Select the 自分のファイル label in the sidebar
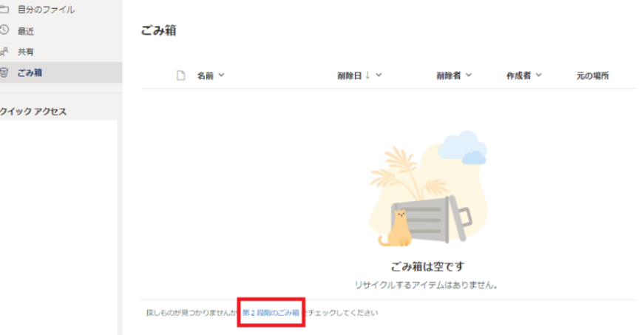Image resolution: width=644 pixels, height=335 pixels. tap(46, 10)
